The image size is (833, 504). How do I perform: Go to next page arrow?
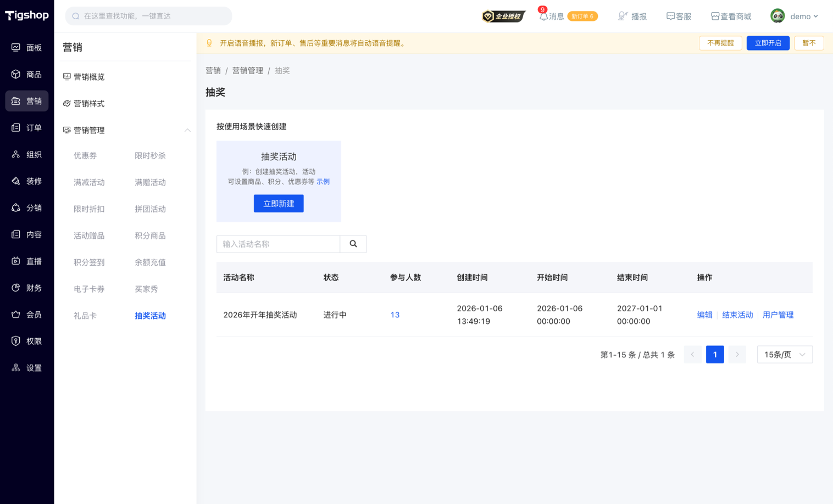tap(737, 355)
